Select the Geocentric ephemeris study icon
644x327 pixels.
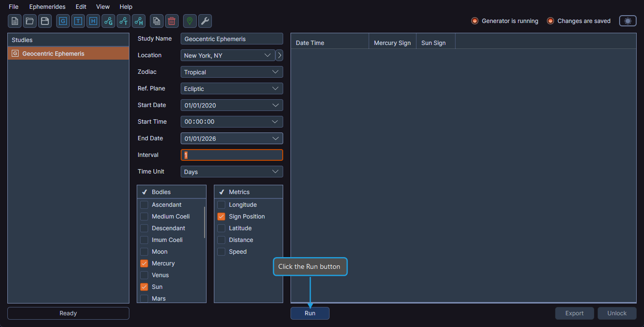click(62, 21)
